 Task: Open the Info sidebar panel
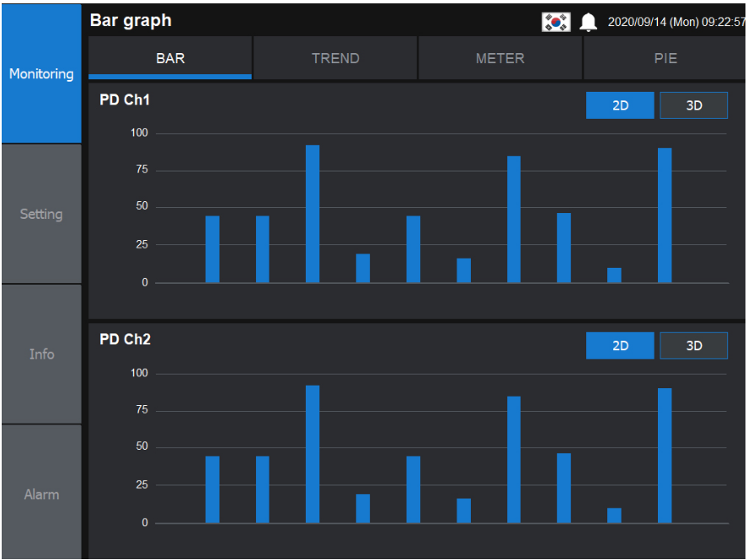click(40, 355)
